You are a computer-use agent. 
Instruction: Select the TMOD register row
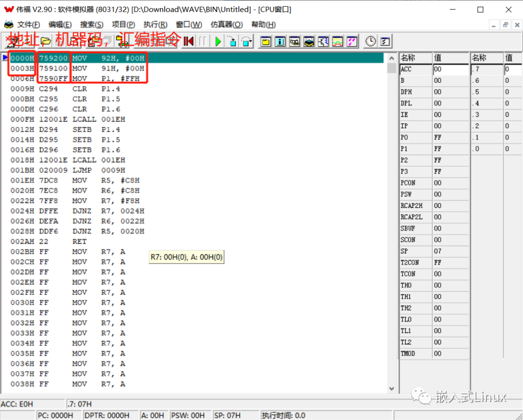(434, 354)
